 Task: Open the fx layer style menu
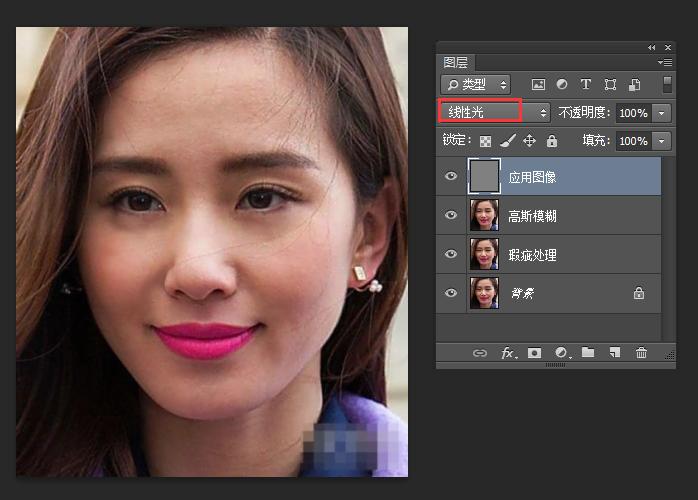[508, 353]
